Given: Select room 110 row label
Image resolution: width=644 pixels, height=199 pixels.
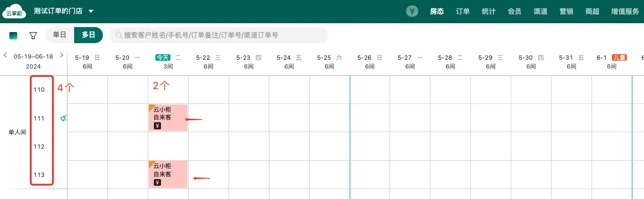Looking at the screenshot, I should click(x=39, y=90).
